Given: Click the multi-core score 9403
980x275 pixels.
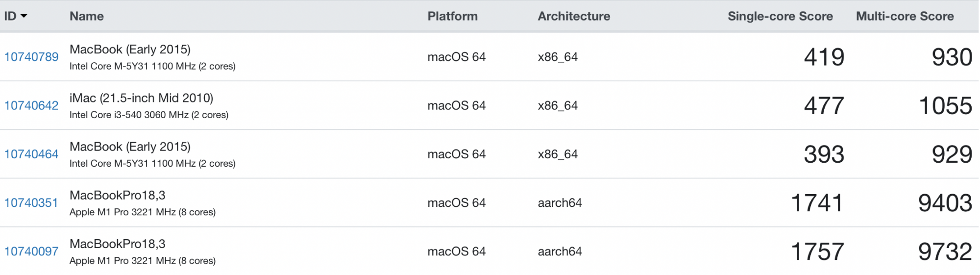Looking at the screenshot, I should (945, 203).
